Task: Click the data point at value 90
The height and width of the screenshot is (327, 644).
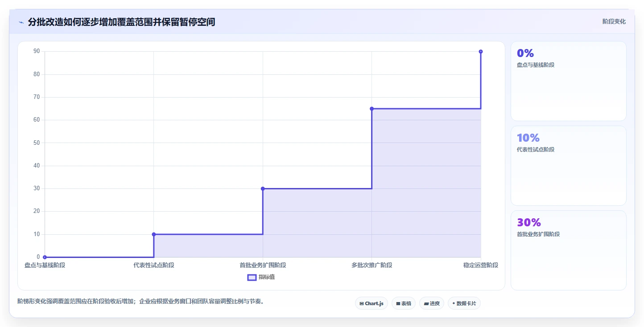Action: pyautogui.click(x=481, y=52)
